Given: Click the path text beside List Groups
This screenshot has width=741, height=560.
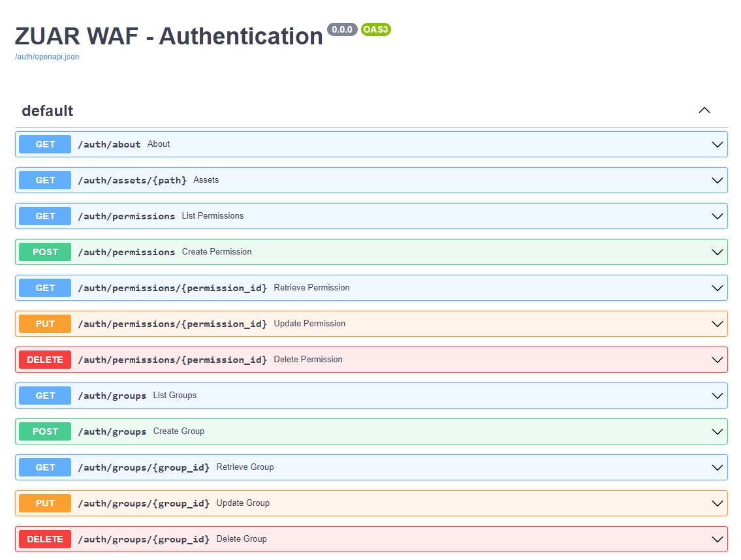Looking at the screenshot, I should click(112, 396).
